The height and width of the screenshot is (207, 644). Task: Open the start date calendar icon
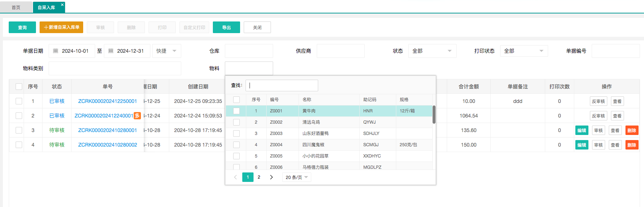(56, 51)
